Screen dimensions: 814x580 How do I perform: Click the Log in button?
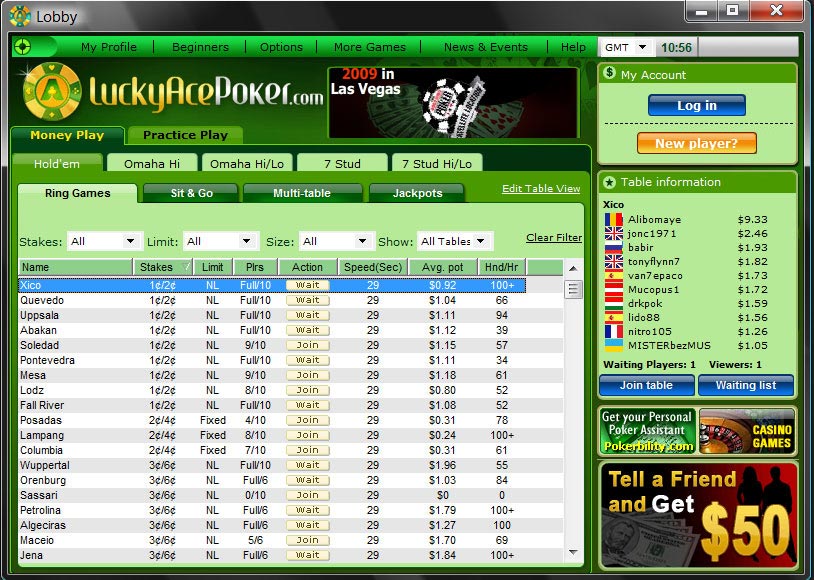[697, 105]
